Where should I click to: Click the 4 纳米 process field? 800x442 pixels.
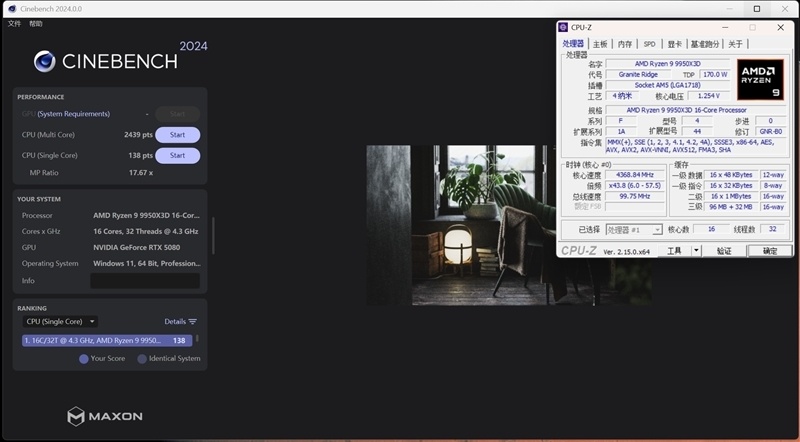(621, 96)
